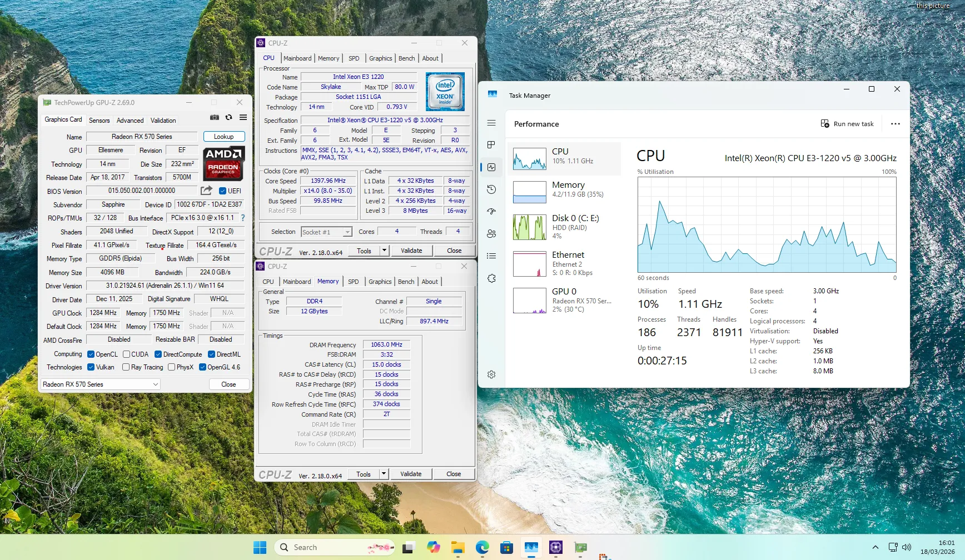Open the Radeon RX 570 Series dropdown
Screen dimensions: 965x560
[x=101, y=384]
